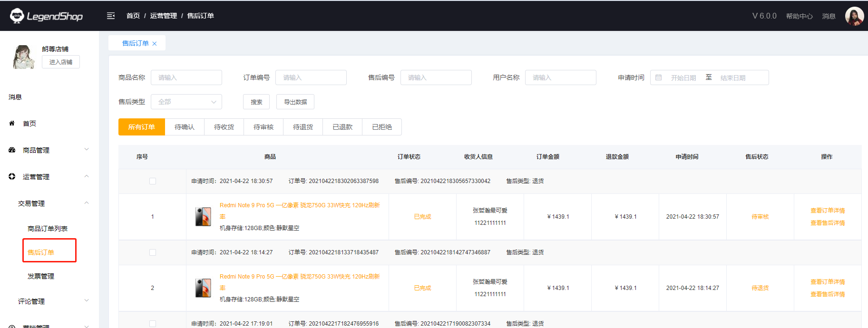This screenshot has width=868, height=328.
Task: Click the 搜索 button
Action: (x=256, y=102)
